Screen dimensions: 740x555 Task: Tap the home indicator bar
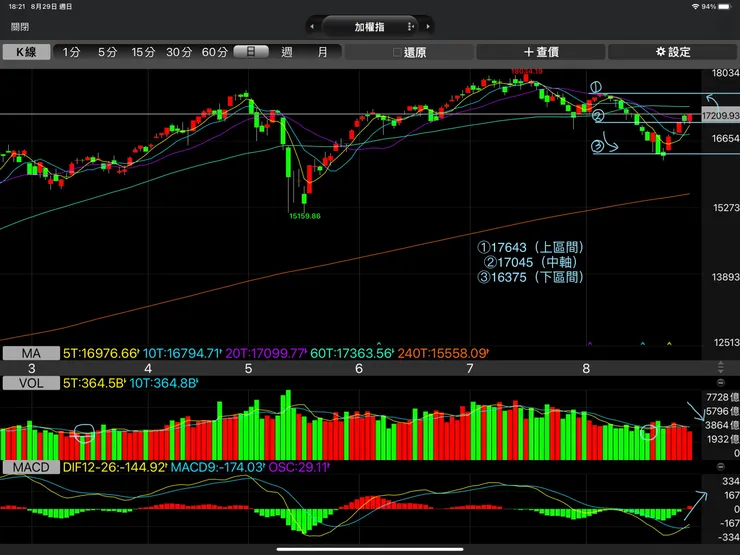point(370,549)
